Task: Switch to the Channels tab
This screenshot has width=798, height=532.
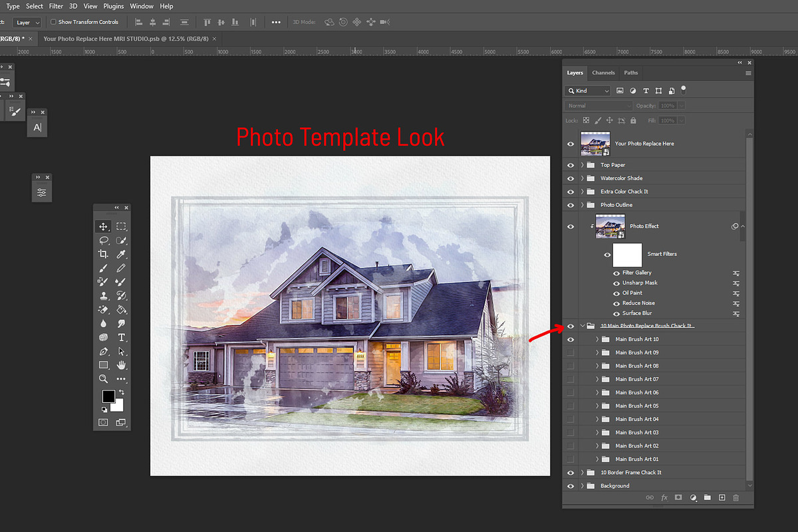Action: pos(603,73)
